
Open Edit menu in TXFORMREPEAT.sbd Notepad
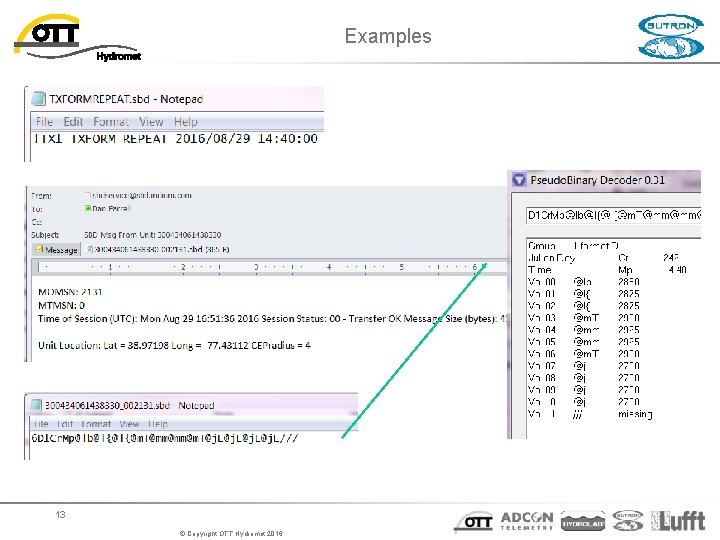[73, 122]
